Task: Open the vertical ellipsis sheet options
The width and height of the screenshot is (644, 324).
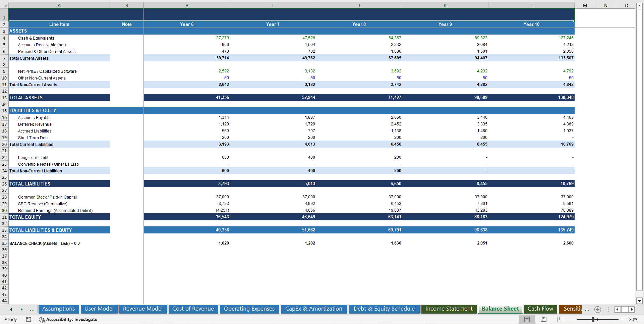Action: [x=608, y=309]
